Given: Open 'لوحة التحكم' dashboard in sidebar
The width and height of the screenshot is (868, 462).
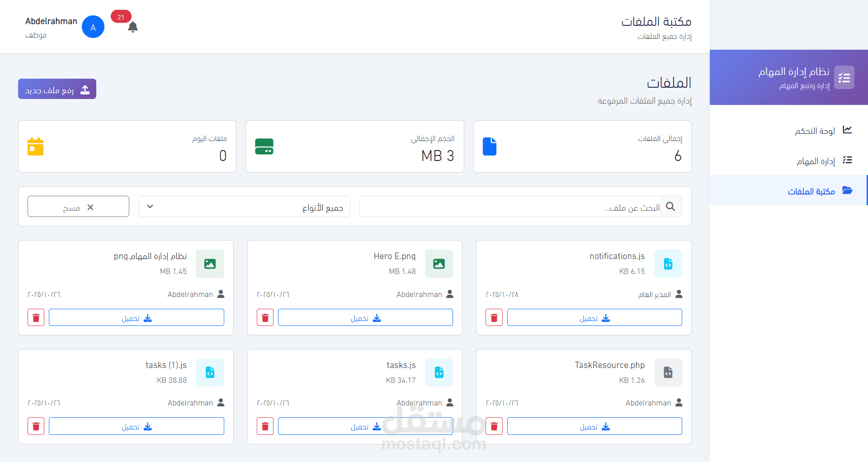Looking at the screenshot, I should click(815, 131).
